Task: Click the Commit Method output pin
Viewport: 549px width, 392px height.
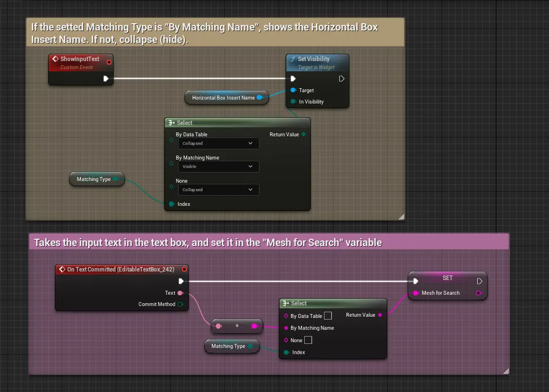Action: click(180, 304)
